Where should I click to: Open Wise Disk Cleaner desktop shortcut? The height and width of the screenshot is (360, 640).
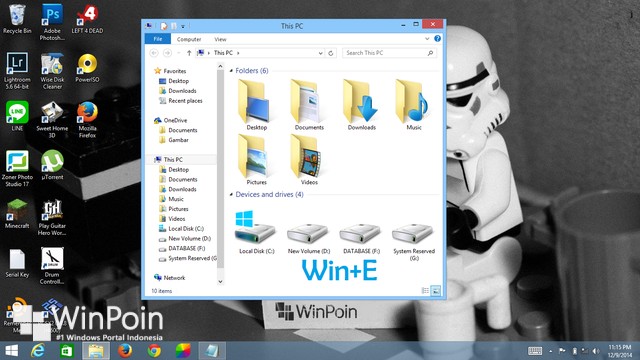pos(52,70)
